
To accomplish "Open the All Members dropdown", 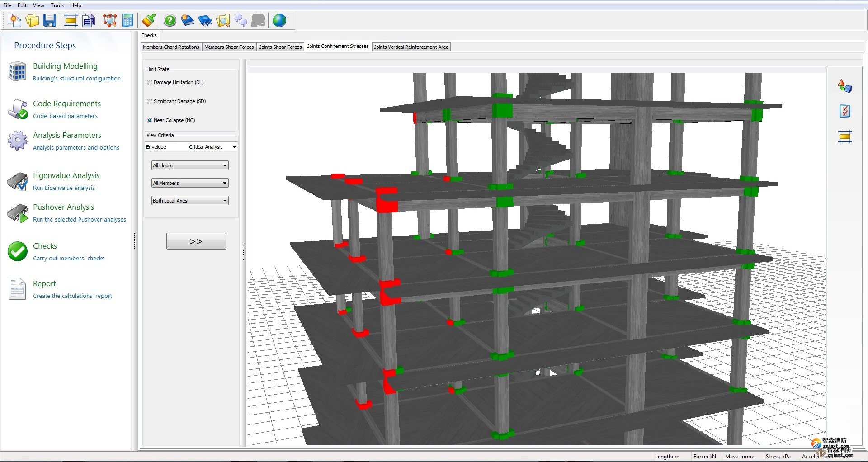I will [x=190, y=183].
